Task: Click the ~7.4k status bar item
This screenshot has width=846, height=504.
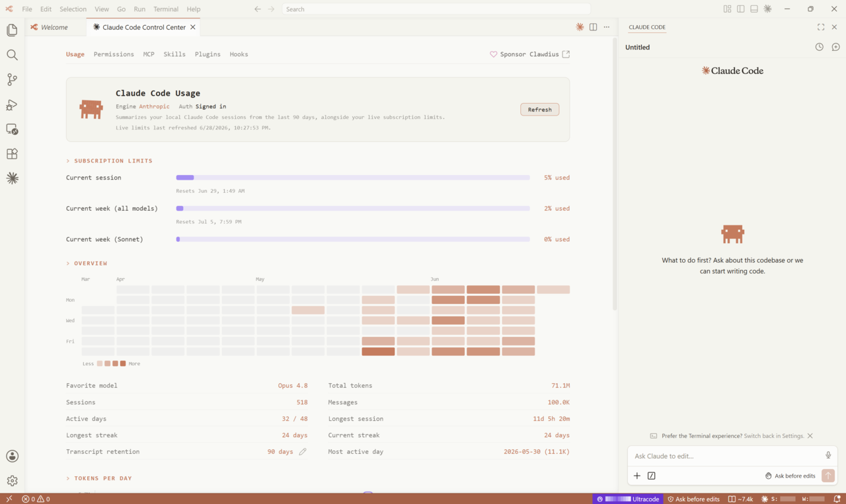Action: point(740,499)
